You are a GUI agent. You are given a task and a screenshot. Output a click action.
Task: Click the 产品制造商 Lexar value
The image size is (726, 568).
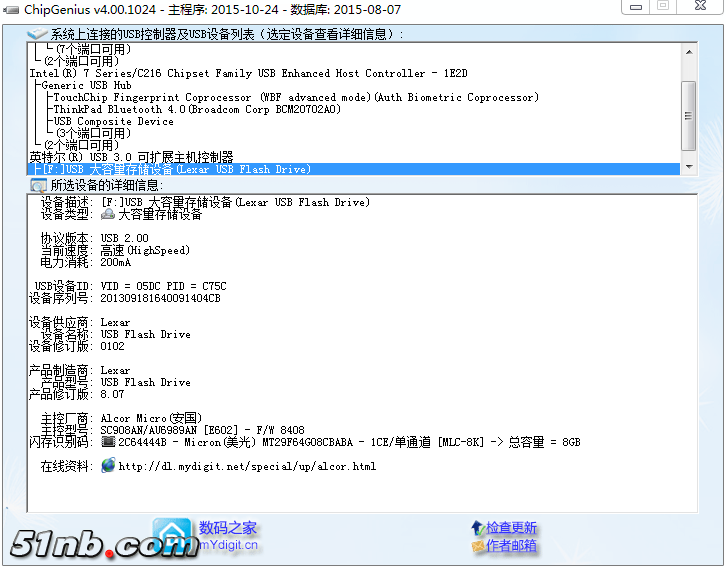click(115, 370)
